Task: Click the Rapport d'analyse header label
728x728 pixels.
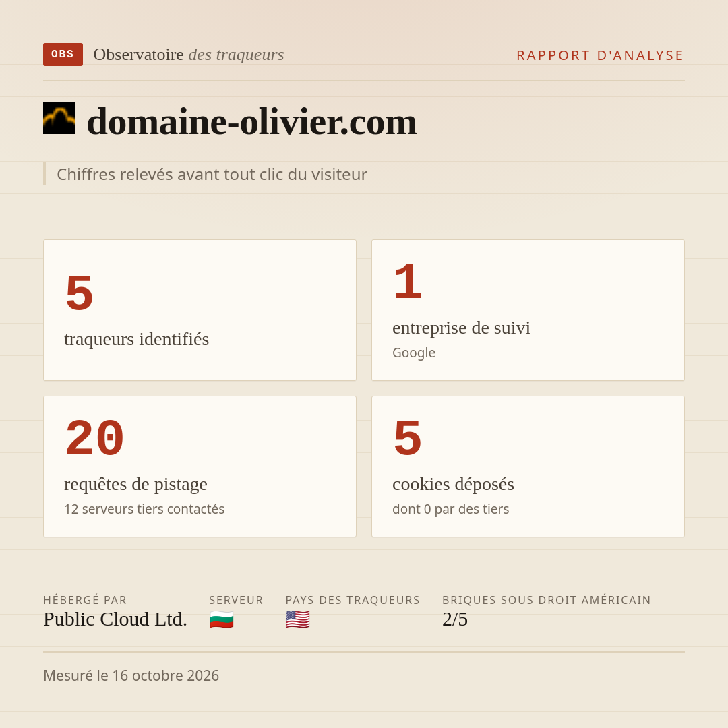Action: [601, 55]
